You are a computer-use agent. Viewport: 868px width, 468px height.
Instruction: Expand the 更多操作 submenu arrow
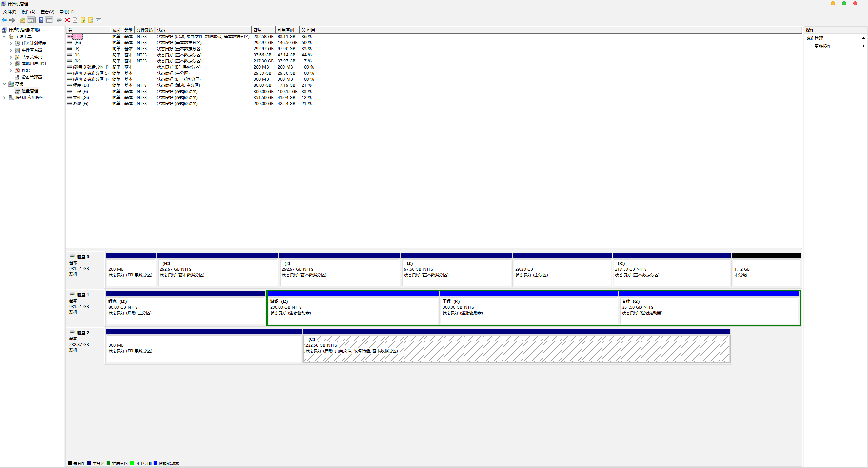[863, 46]
